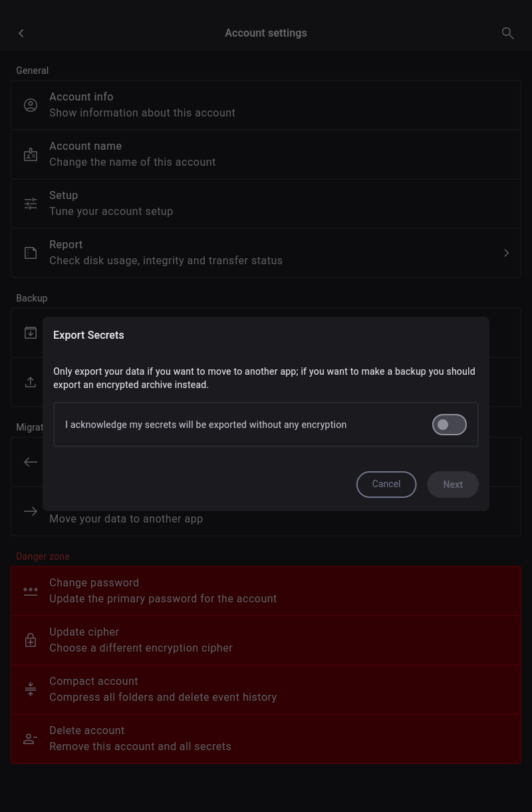Click the Account info person icon
532x812 pixels.
[31, 105]
